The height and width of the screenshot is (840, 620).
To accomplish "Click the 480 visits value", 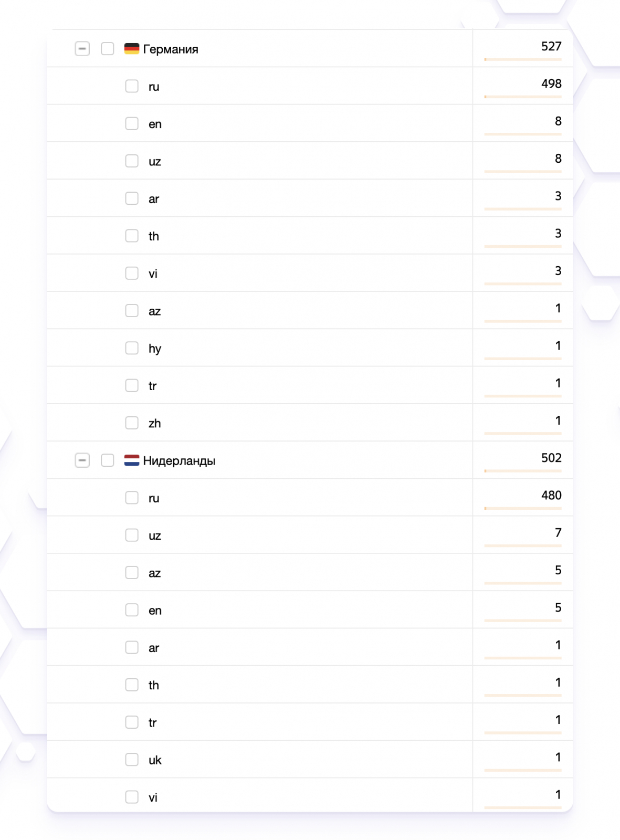I will pos(551,495).
